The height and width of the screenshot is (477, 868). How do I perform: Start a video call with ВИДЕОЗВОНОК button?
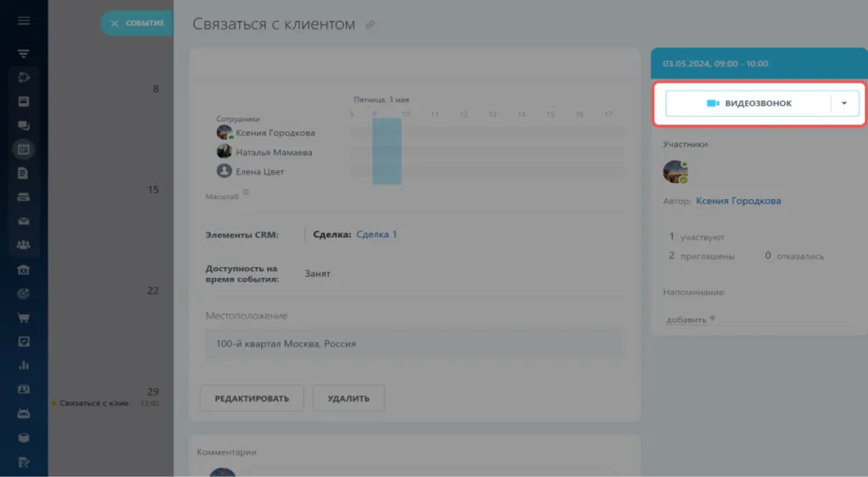[x=748, y=103]
